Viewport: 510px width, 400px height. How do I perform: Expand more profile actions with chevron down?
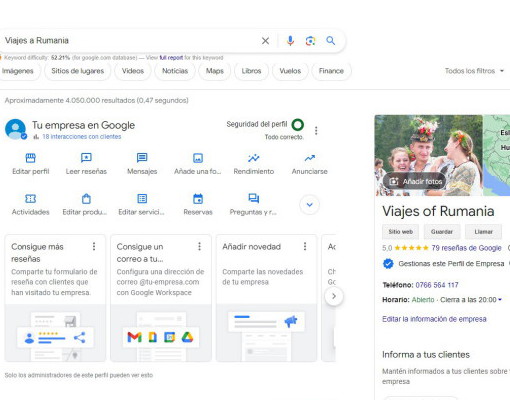pyautogui.click(x=310, y=205)
